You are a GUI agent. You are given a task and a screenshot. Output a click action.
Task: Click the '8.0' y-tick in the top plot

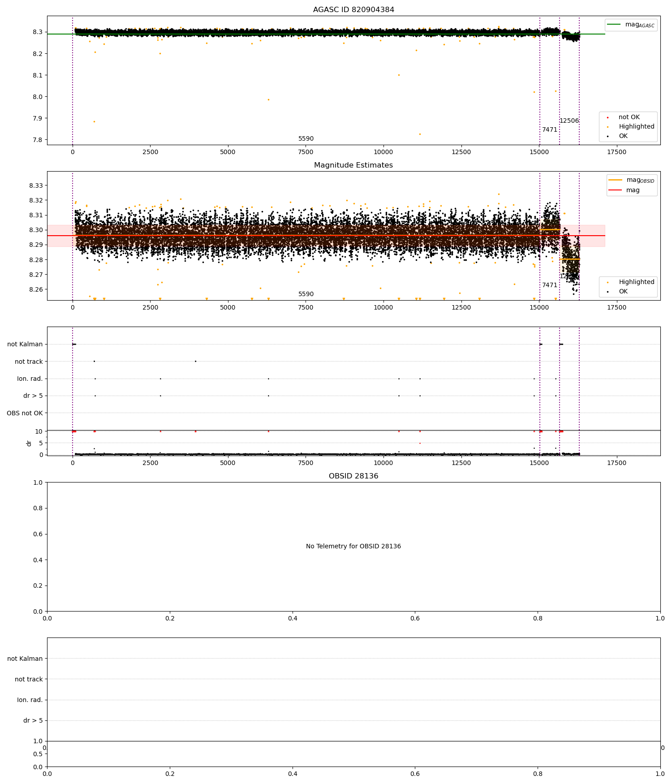click(x=38, y=97)
